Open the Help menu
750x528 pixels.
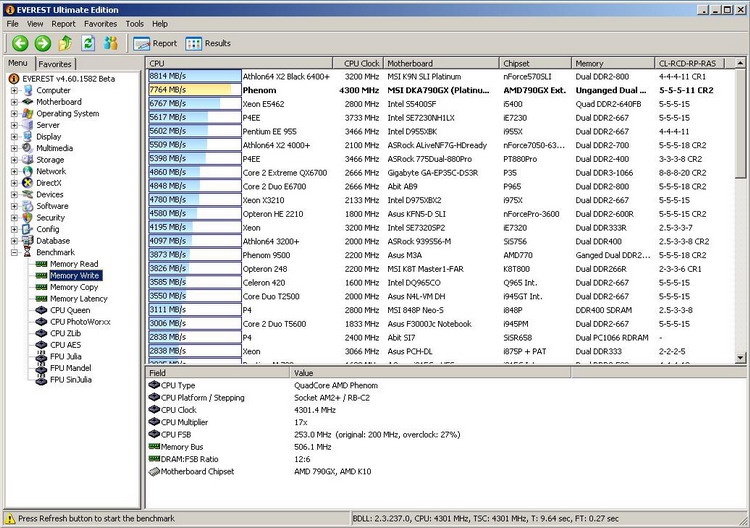click(160, 24)
